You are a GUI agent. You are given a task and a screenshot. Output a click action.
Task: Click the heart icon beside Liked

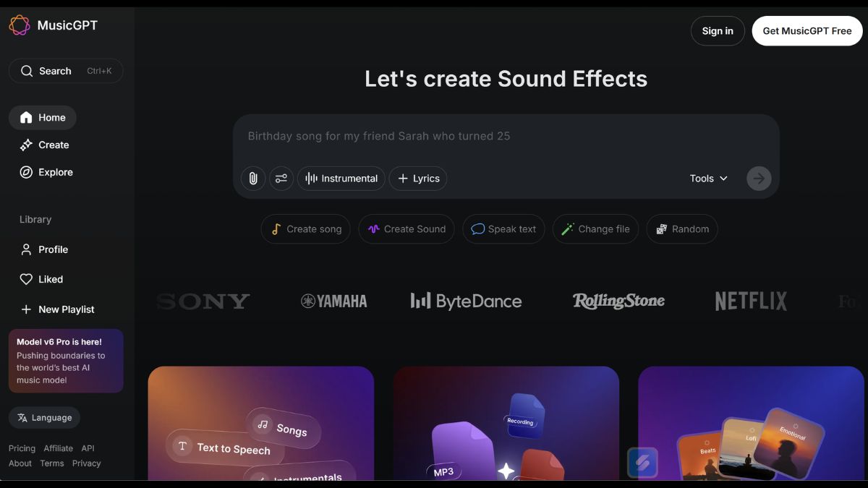tap(26, 279)
